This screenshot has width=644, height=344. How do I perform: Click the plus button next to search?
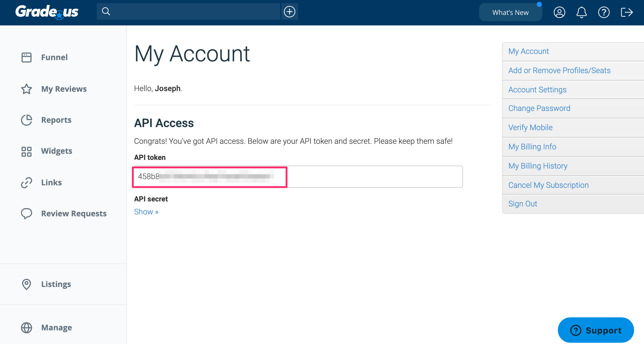pos(289,11)
